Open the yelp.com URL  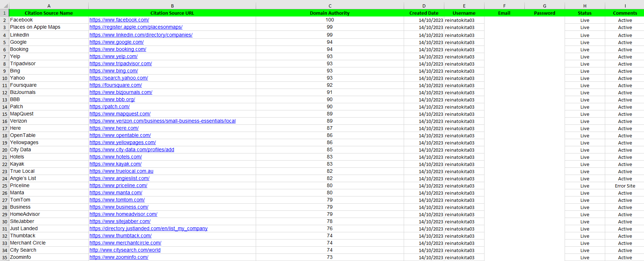click(x=113, y=57)
